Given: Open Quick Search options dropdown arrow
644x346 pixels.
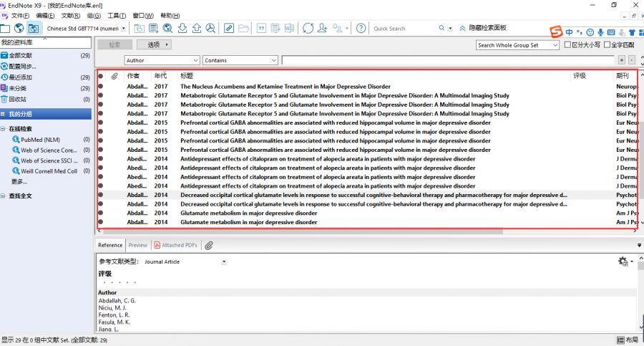Looking at the screenshot, I should tap(450, 29).
